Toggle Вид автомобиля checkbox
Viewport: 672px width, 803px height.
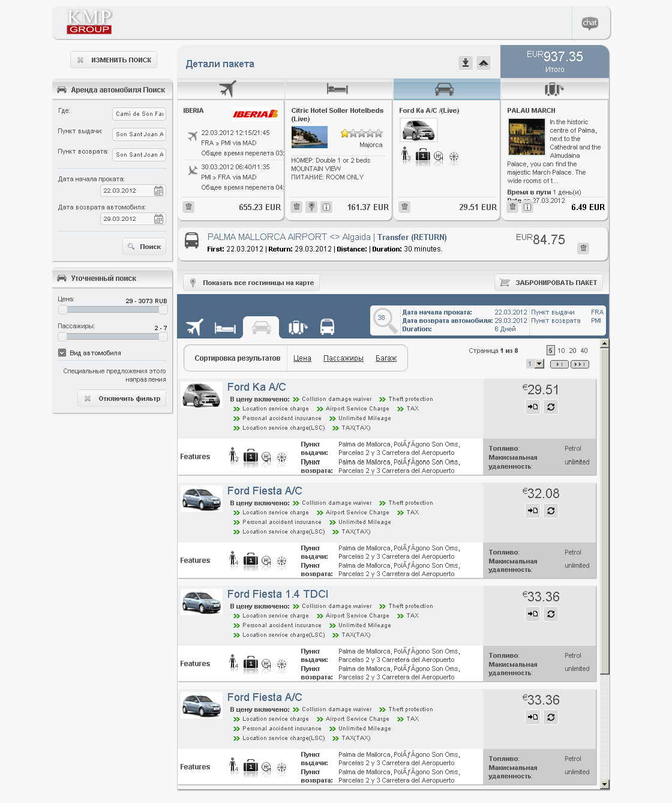point(62,353)
